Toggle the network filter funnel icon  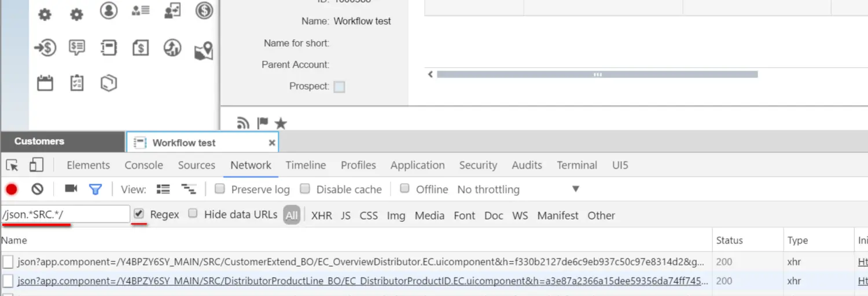pos(95,189)
